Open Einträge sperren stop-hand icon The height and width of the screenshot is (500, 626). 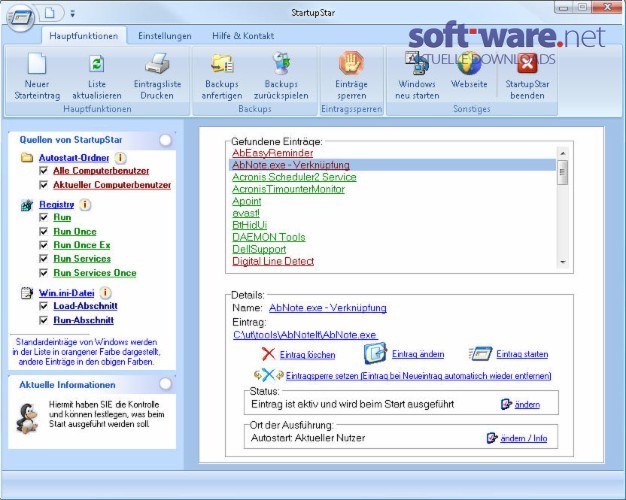tap(351, 63)
